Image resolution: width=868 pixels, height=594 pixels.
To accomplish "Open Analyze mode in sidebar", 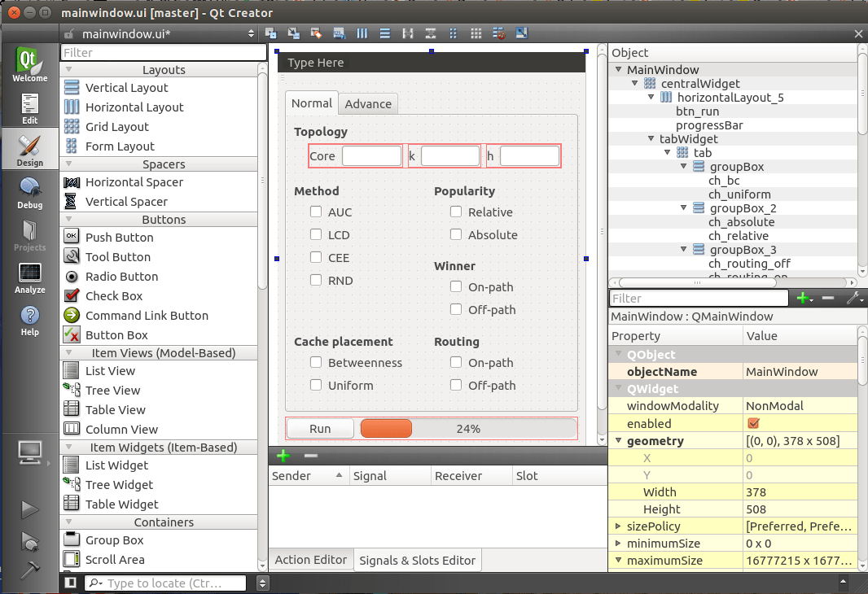I will point(30,277).
